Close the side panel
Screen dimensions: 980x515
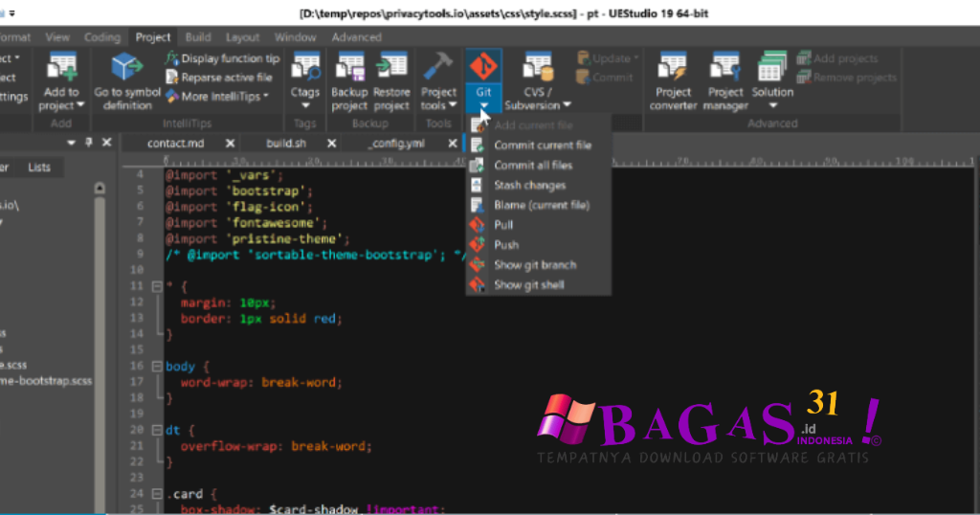click(107, 143)
